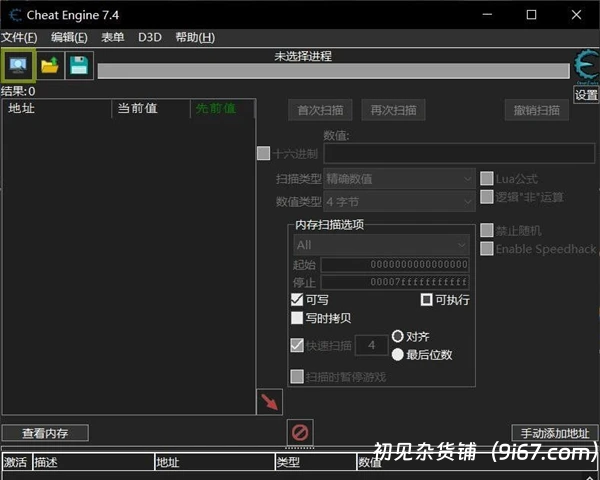600x480 pixels.
Task: Click the 查看内存 button
Action: [x=45, y=433]
